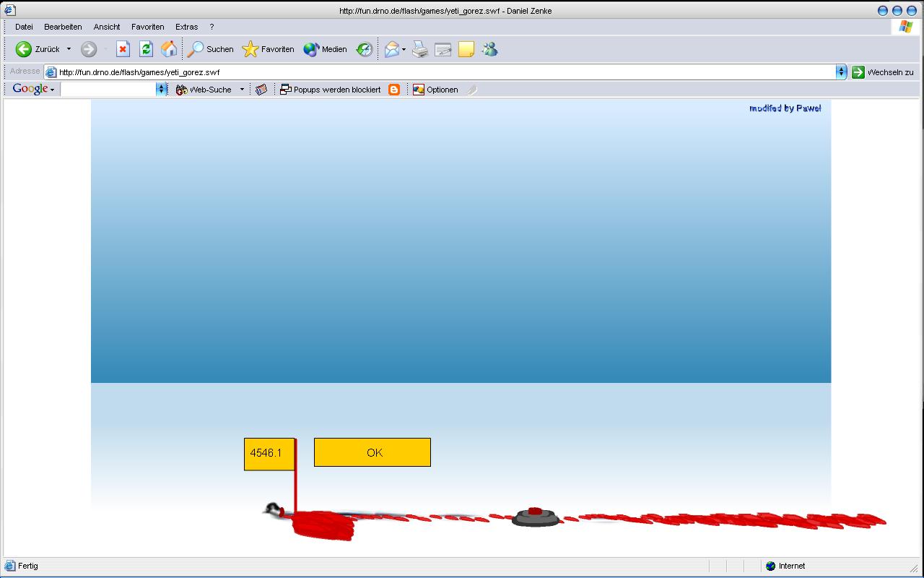Viewport: 924px width, 578px height.
Task: Open the Ansicht menu
Action: (x=107, y=27)
